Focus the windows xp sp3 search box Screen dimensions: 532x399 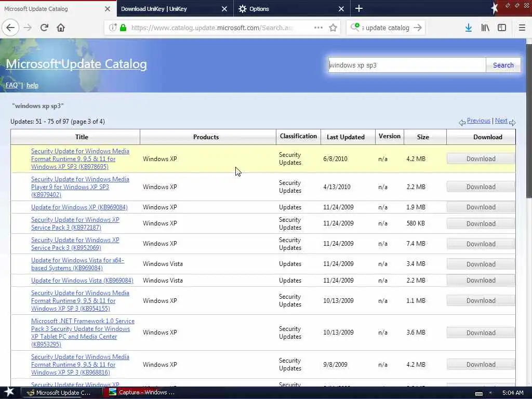point(407,65)
